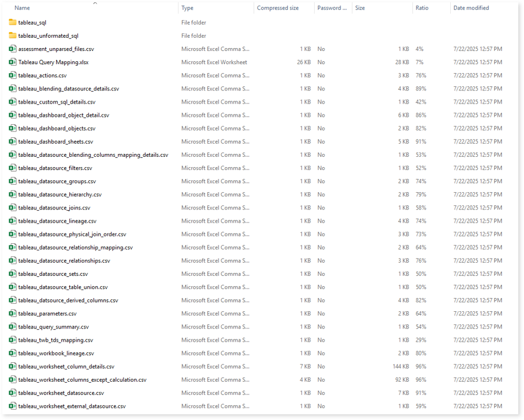Select the tableau_worksheet_datasource.csv file name
524x420 pixels.
[61, 393]
